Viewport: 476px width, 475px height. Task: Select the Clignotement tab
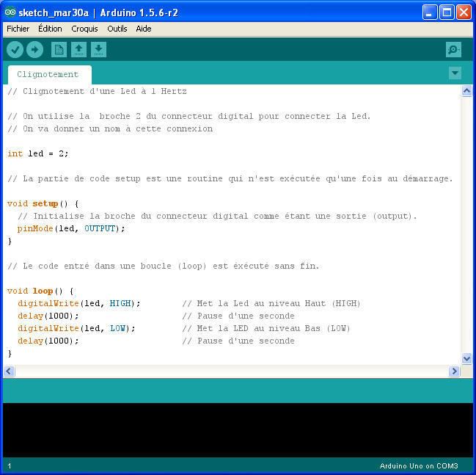48,74
